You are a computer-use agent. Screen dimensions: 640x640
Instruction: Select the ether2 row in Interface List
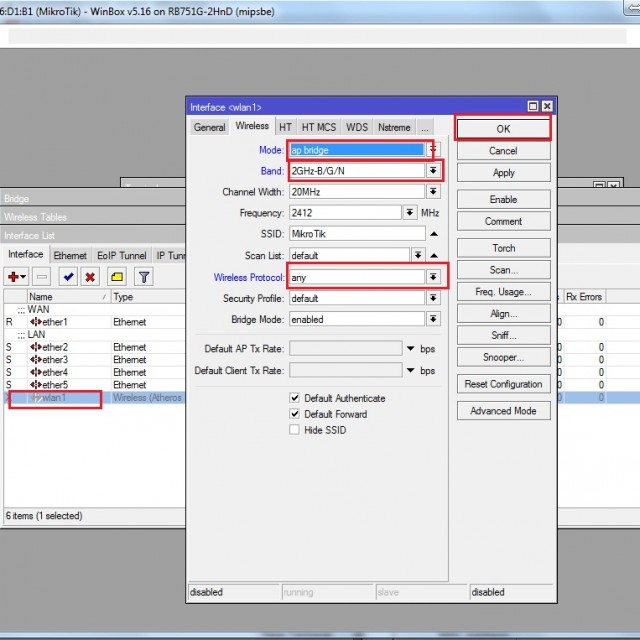[94, 347]
